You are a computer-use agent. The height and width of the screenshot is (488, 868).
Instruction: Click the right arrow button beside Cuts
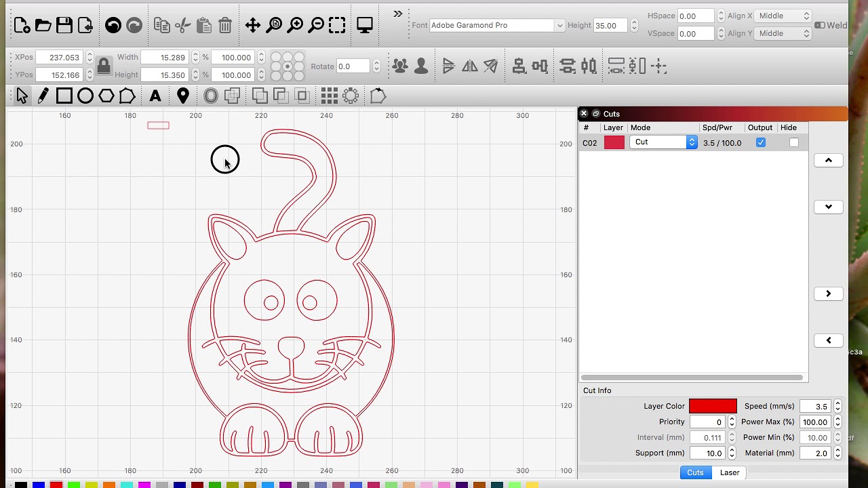pyautogui.click(x=829, y=293)
